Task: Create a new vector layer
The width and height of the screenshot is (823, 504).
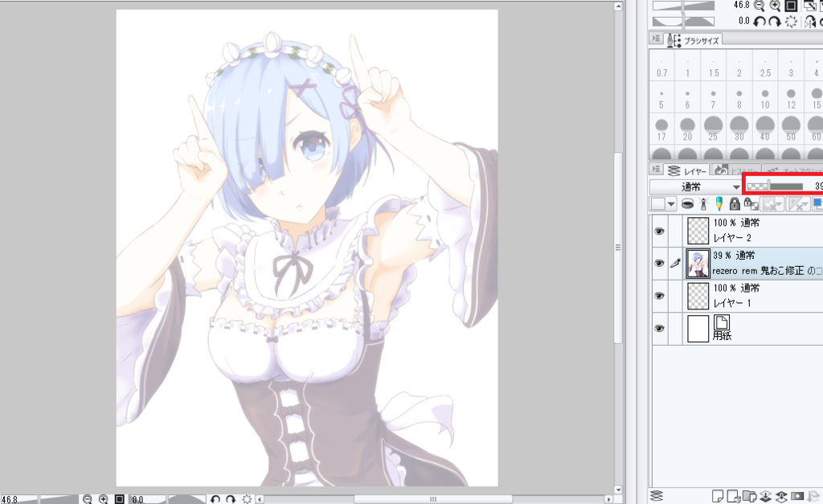Action: [733, 496]
